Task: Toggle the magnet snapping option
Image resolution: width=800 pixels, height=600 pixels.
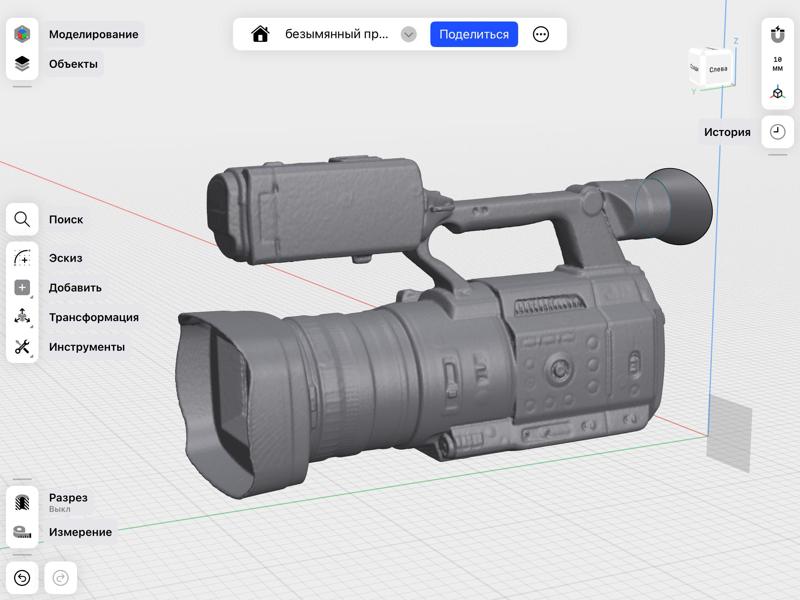Action: click(777, 35)
